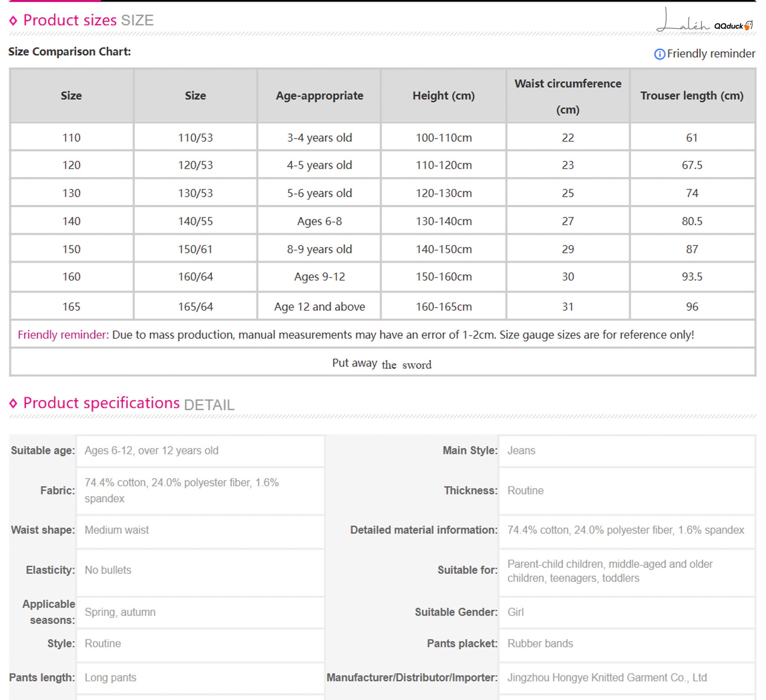Click the "Product specifications" heading
Image resolution: width=766 pixels, height=700 pixels.
(x=101, y=403)
